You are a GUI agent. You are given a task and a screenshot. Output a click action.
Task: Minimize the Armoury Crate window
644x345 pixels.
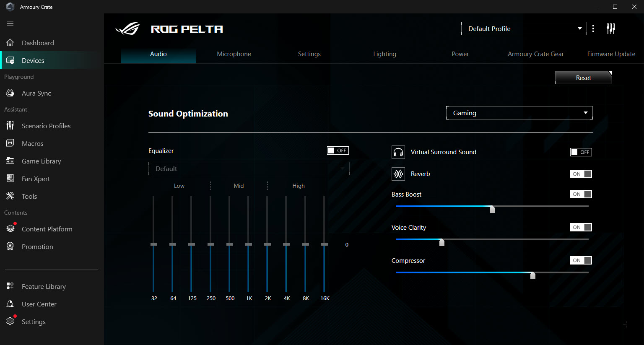pyautogui.click(x=596, y=7)
